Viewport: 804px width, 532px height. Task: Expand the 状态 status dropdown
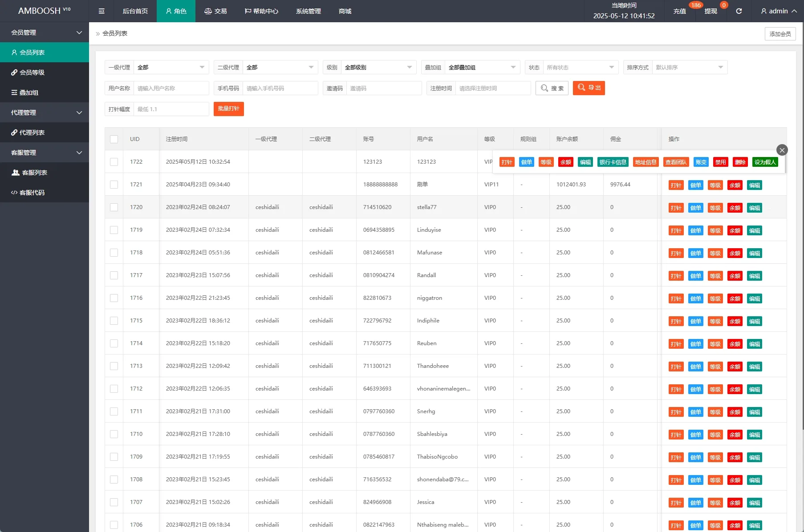coord(580,68)
